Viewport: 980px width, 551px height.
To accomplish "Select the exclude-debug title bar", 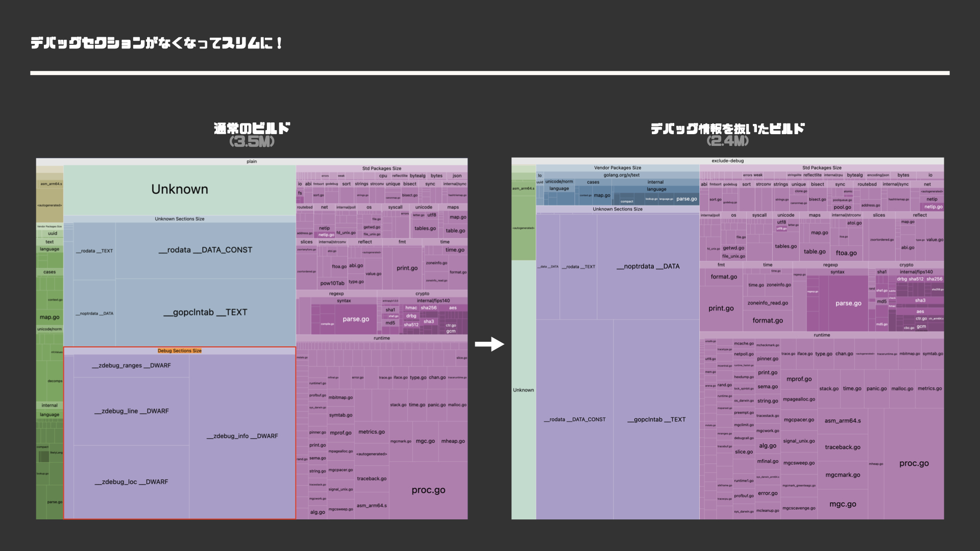I will coord(727,161).
